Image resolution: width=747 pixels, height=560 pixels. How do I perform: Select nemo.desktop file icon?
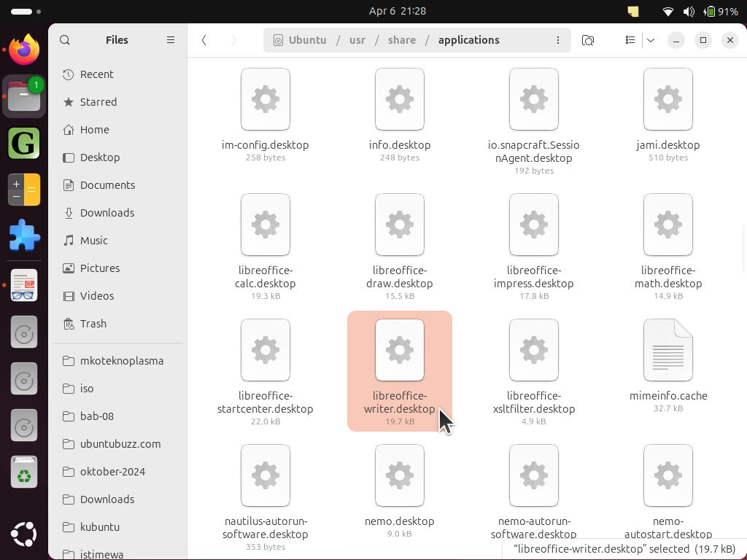coord(400,475)
